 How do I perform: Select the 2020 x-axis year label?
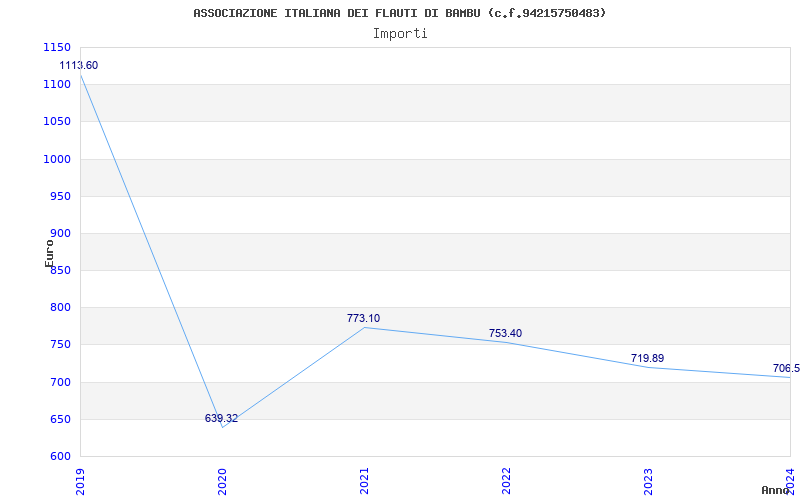coord(222,481)
